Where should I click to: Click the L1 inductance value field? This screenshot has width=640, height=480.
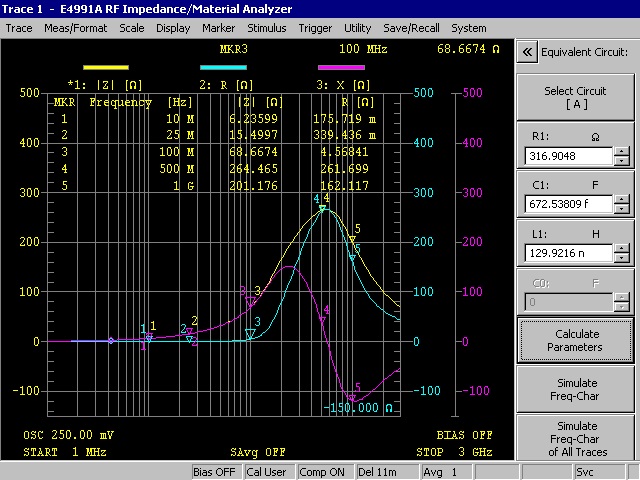(568, 252)
